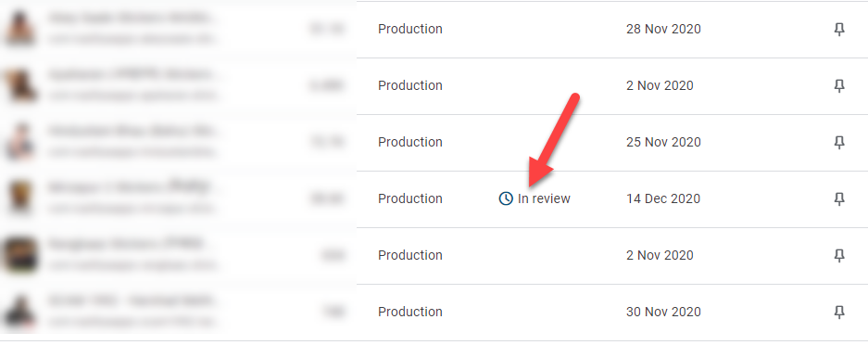Select Production label in the In review row

410,198
